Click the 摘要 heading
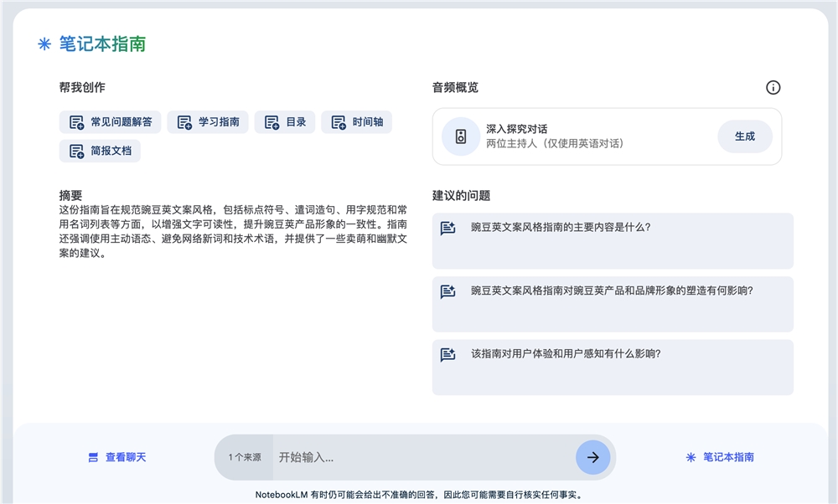This screenshot has height=504, width=838. tap(70, 195)
